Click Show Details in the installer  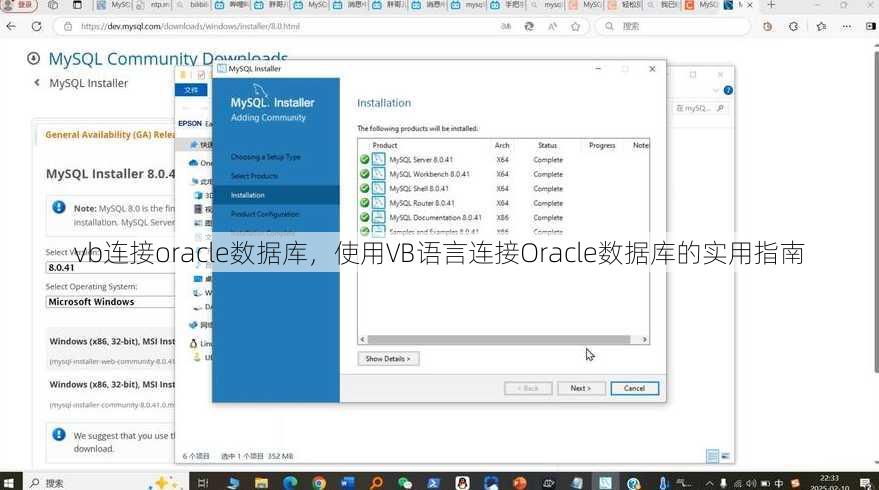coord(388,359)
